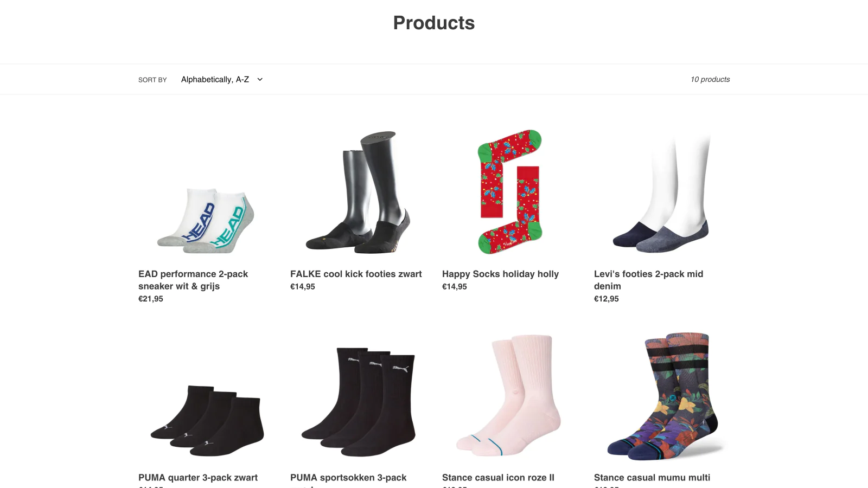The height and width of the screenshot is (488, 868).
Task: Click the Stance casual icon roze II title
Action: (x=498, y=477)
